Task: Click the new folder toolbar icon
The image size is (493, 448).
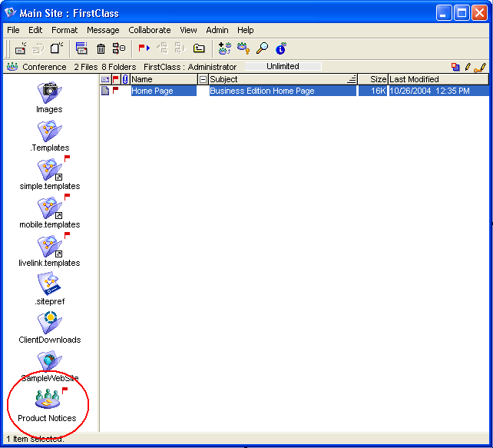Action: tap(199, 48)
